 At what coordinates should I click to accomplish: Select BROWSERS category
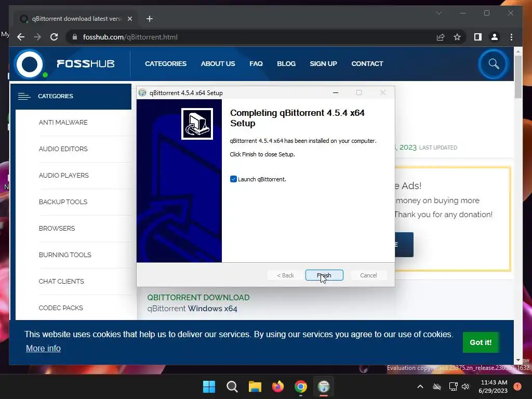[x=57, y=229]
